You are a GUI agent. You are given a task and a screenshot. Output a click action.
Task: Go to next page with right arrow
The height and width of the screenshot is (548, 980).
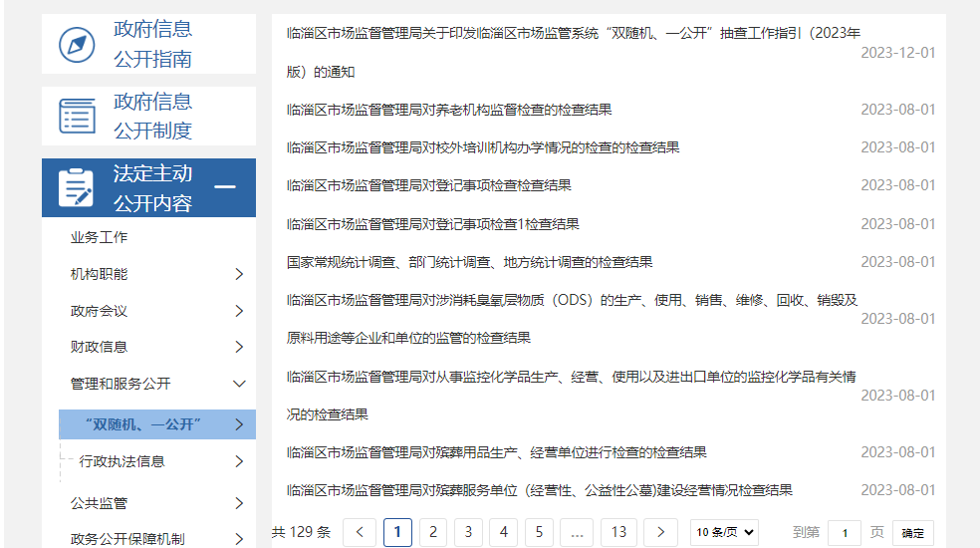660,532
